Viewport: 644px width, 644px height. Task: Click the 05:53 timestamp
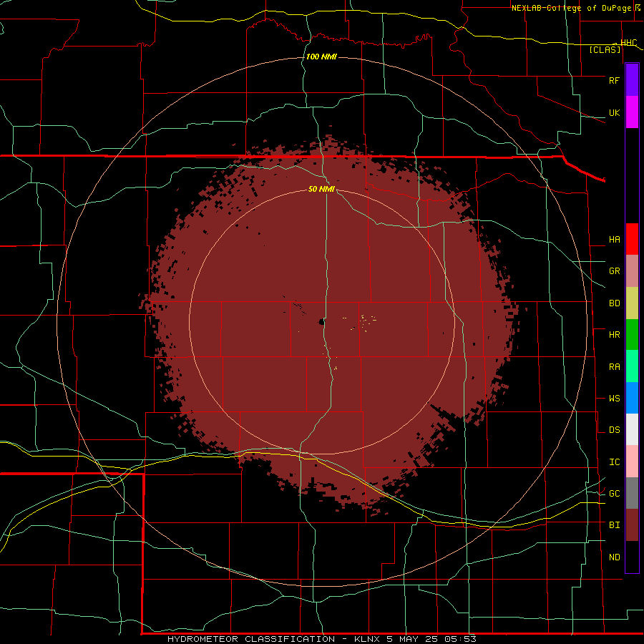[x=460, y=639]
